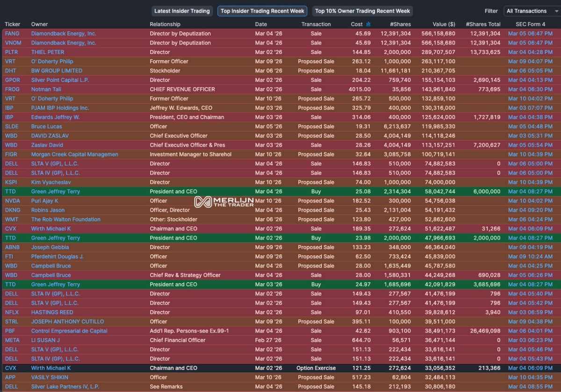Open SEC Form 4 Mar 04 09:20 PM
Screen dimensions: 561x392
tap(531, 210)
